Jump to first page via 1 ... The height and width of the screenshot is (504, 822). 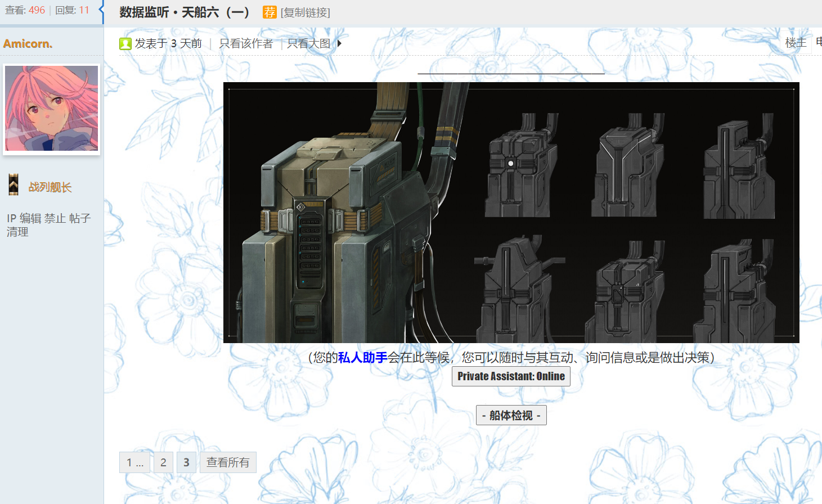[134, 462]
